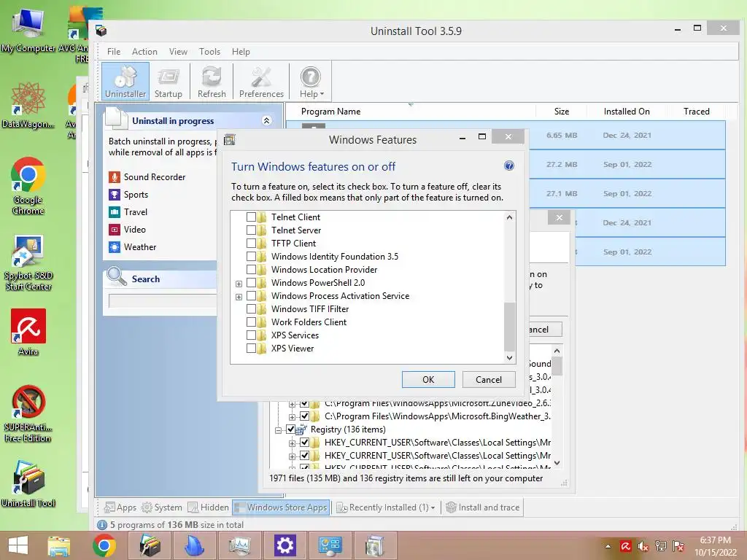
Task: Expand Windows Process Activation Service node
Action: [x=239, y=297]
